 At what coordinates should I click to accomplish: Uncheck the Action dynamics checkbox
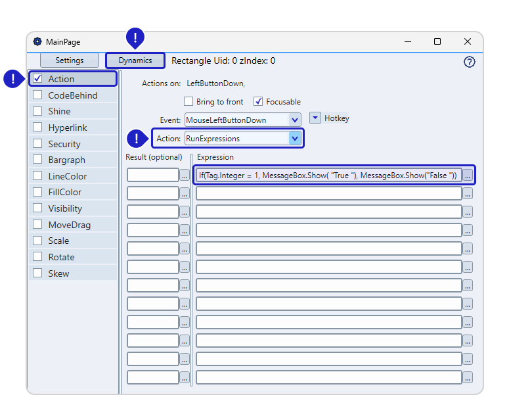click(38, 79)
